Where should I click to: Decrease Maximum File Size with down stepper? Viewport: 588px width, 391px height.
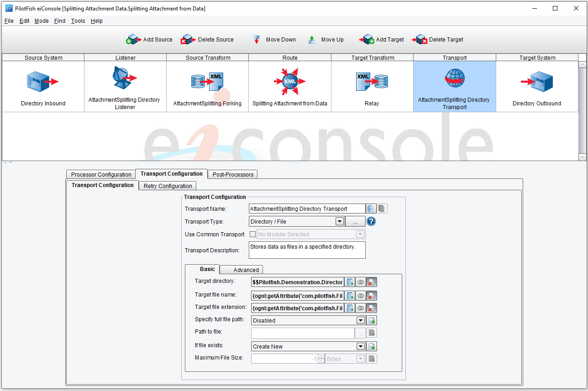coord(321,361)
